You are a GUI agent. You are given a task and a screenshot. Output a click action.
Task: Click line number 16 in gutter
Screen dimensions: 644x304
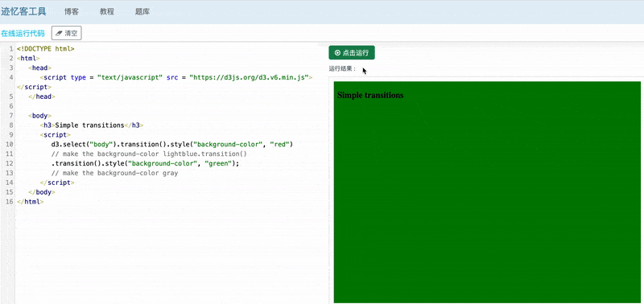point(10,202)
